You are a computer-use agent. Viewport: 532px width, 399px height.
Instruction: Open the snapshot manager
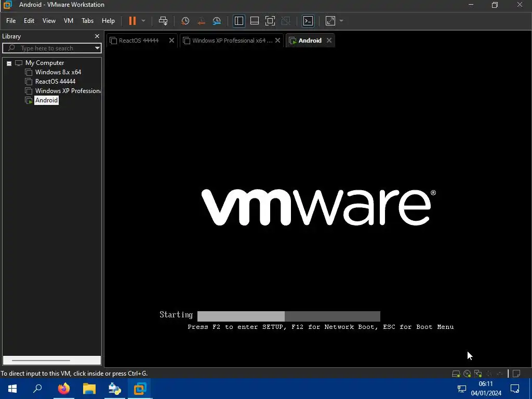pyautogui.click(x=217, y=21)
